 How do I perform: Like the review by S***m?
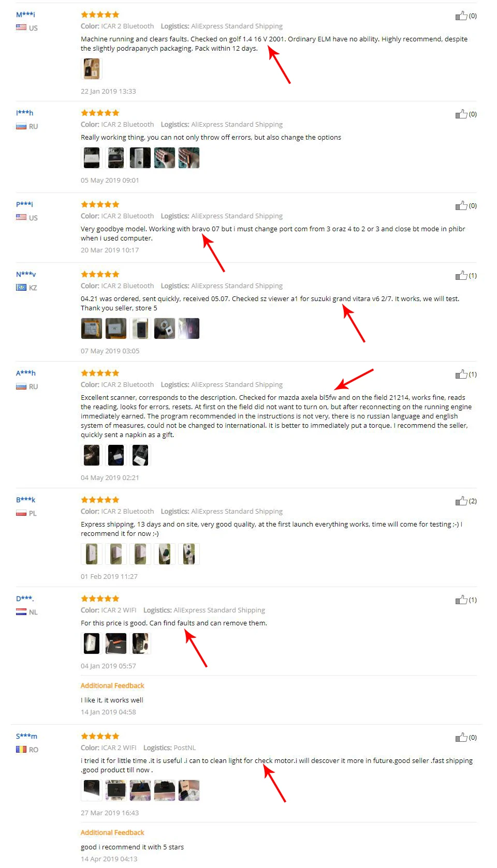[461, 738]
